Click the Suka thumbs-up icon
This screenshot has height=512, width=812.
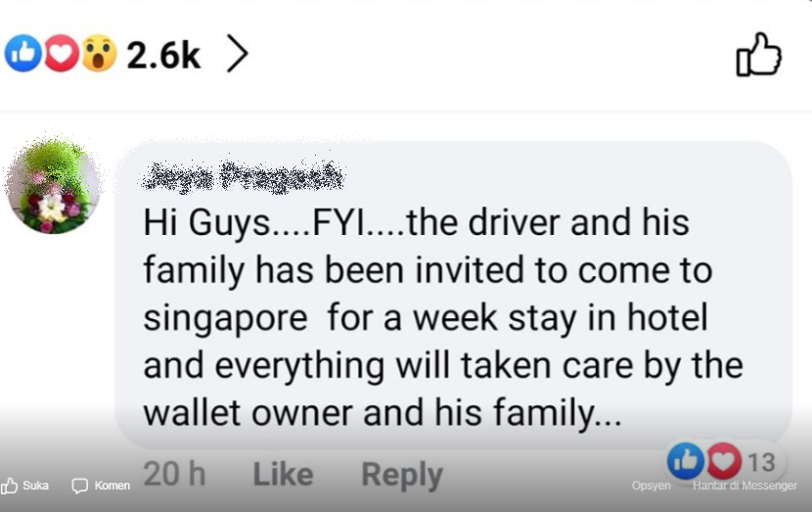pos(9,486)
